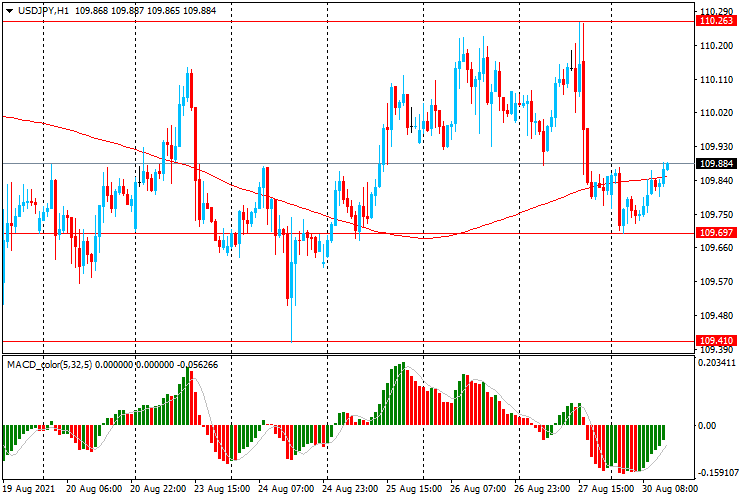This screenshot has height=500, width=740.
Task: Select the MACD_color(5,32,5) indicator label
Action: click(50, 365)
